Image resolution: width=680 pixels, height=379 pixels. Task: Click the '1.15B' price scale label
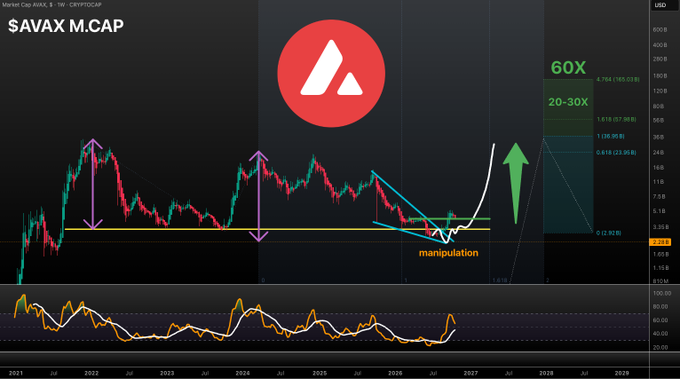[660, 268]
